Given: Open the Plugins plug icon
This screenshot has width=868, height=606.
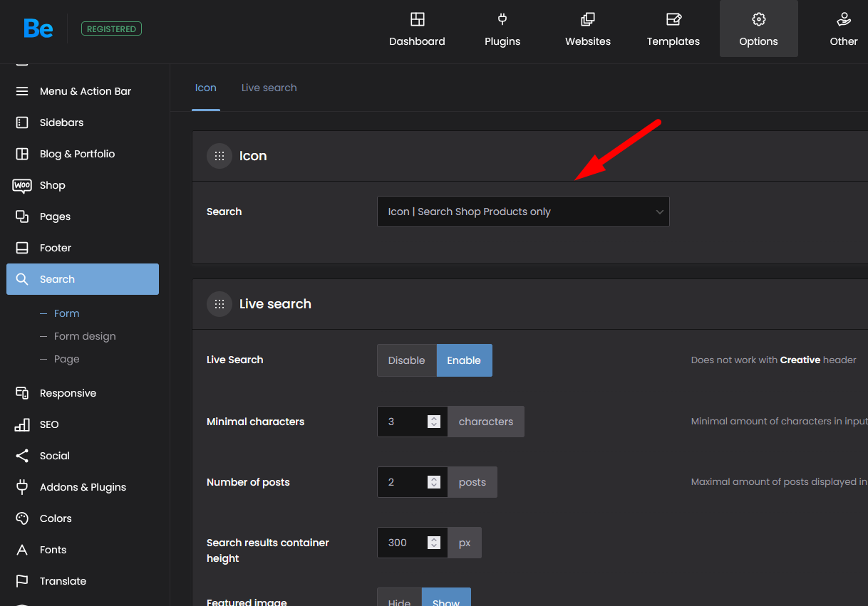Looking at the screenshot, I should 502,19.
